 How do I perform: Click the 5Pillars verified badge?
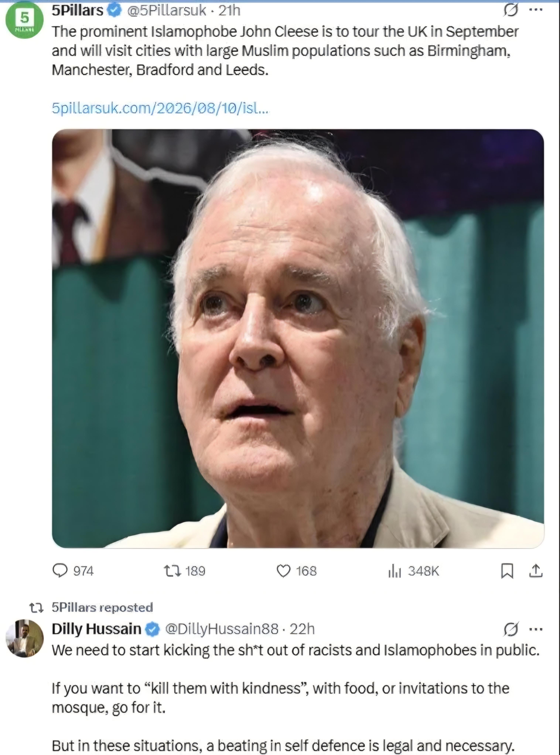115,11
